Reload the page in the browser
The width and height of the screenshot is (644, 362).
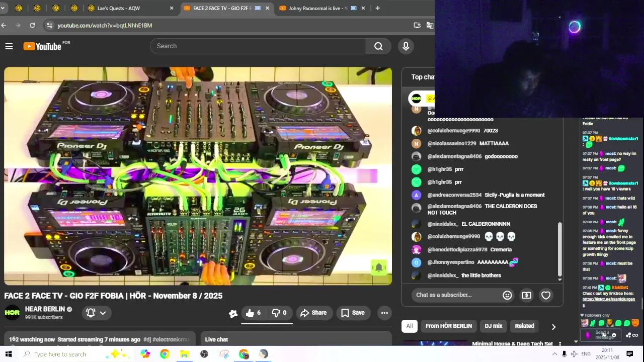(x=32, y=25)
